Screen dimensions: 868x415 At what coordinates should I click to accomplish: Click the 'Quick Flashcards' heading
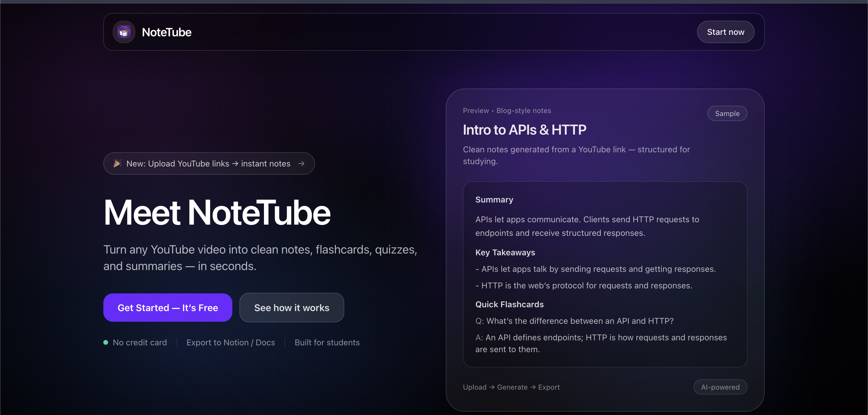click(509, 304)
